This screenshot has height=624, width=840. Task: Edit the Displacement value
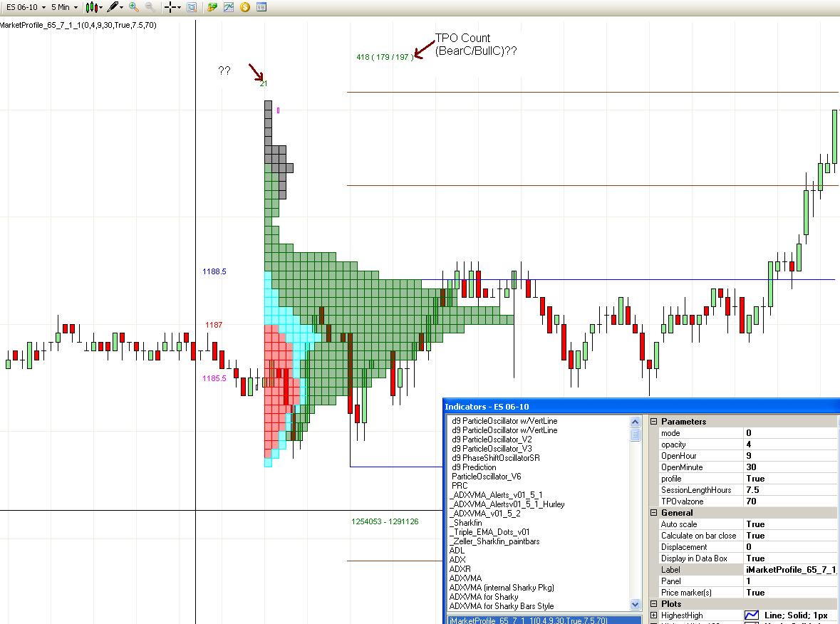tap(790, 547)
